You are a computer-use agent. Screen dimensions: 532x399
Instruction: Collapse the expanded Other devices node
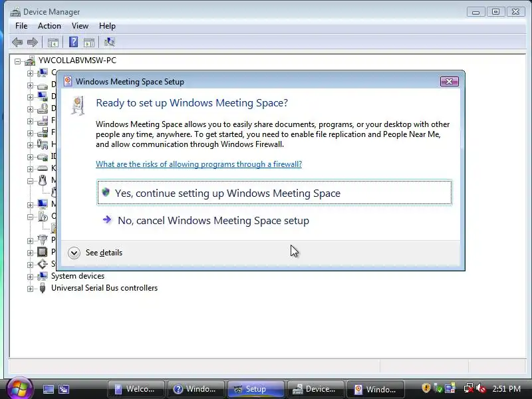pyautogui.click(x=30, y=217)
